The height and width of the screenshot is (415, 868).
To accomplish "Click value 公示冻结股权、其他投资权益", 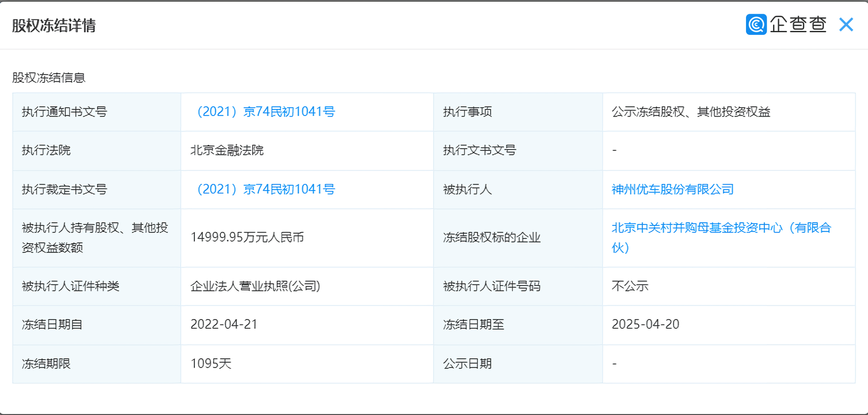I will coord(691,112).
